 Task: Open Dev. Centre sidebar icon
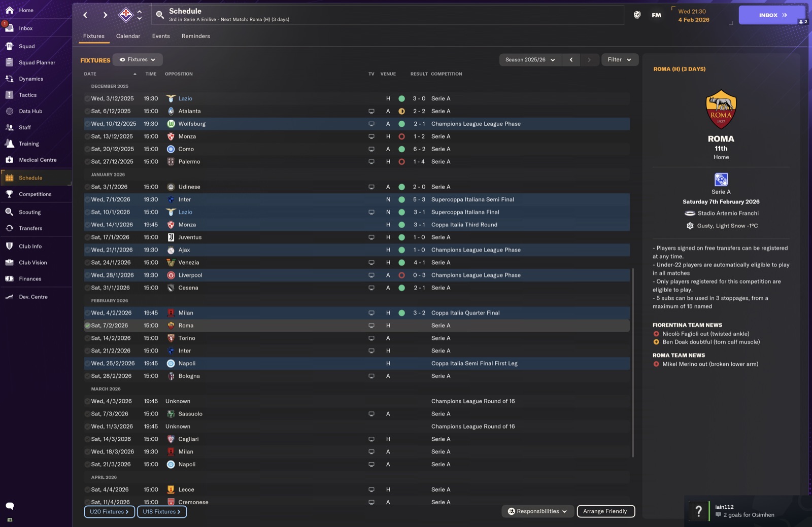[x=9, y=297]
